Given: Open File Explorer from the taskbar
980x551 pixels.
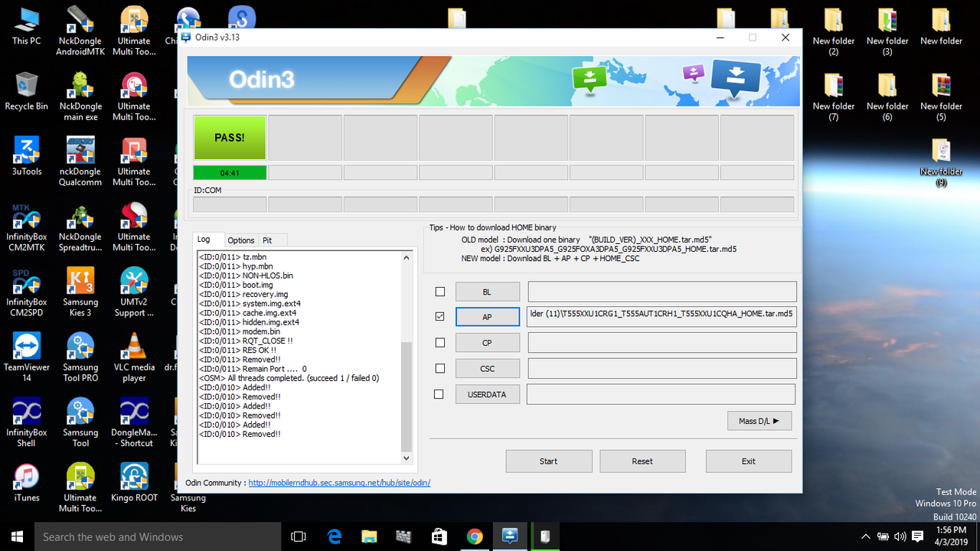Looking at the screenshot, I should (369, 536).
